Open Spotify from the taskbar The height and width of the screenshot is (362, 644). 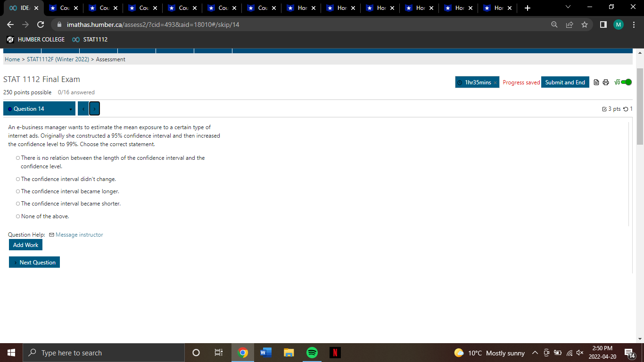tap(312, 352)
